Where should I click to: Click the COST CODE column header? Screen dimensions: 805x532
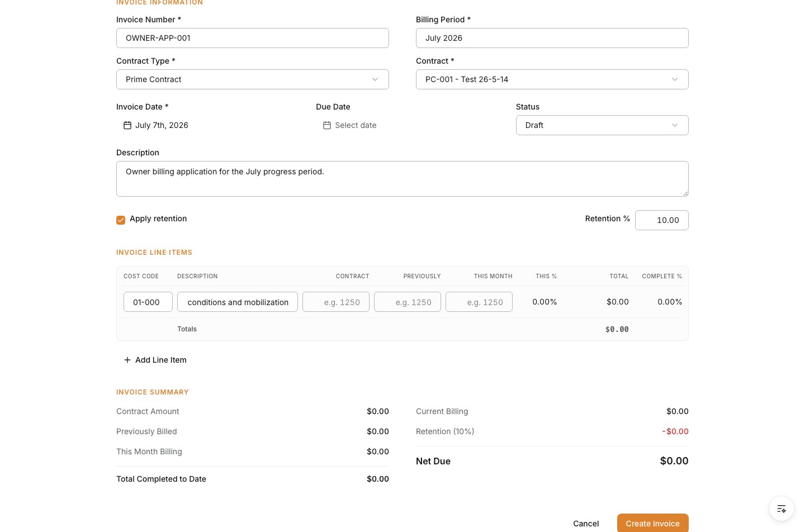pos(141,276)
